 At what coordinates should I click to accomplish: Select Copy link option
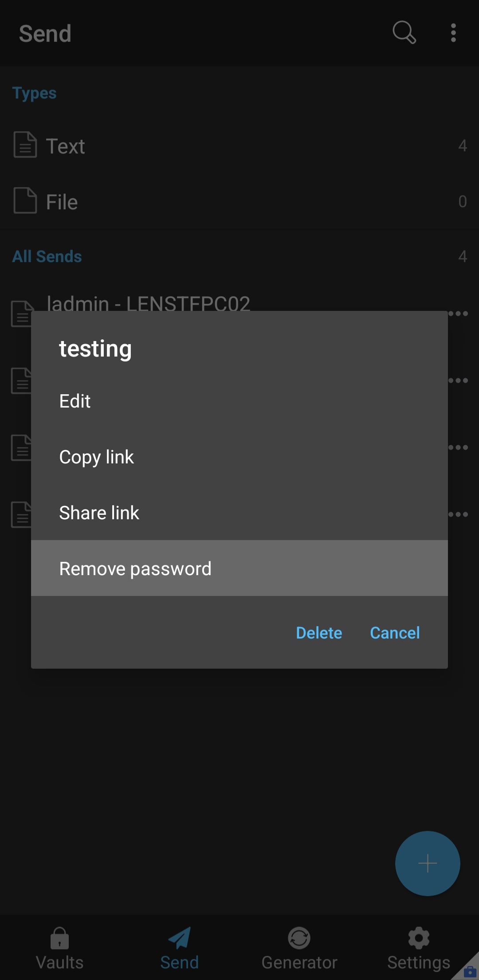click(96, 457)
